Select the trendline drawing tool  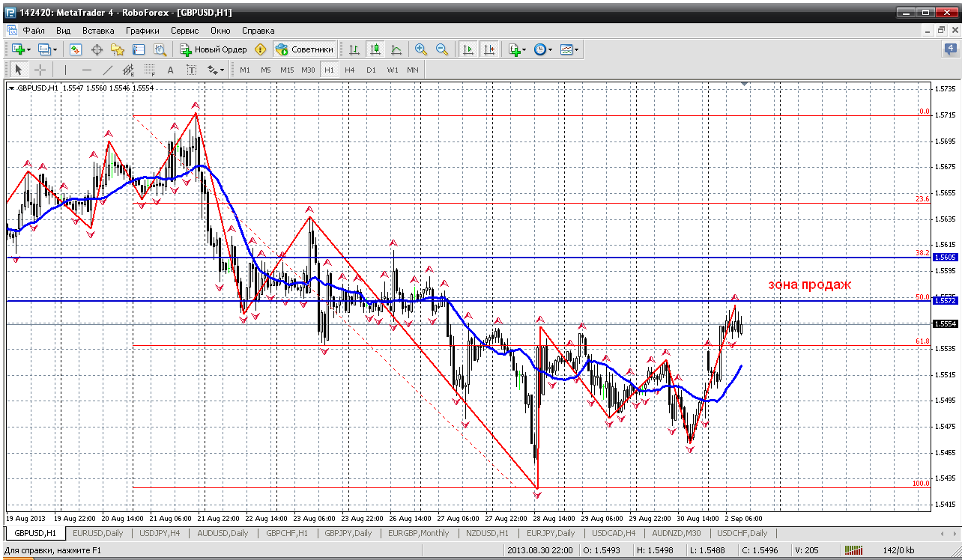point(108,70)
